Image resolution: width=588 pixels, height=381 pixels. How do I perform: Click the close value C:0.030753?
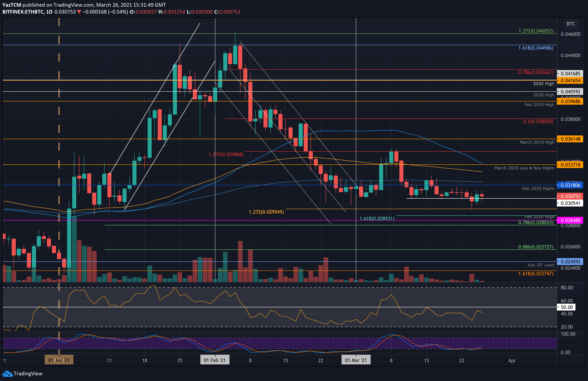227,12
